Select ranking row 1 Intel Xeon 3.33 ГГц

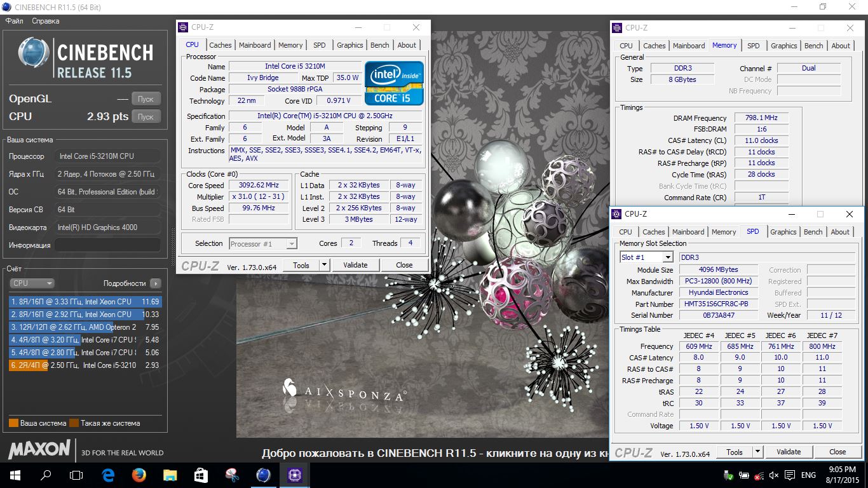[85, 302]
